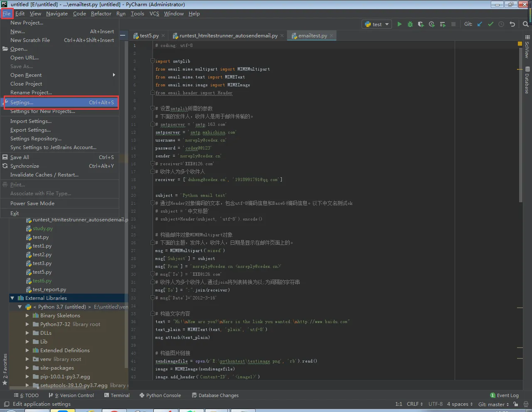The height and width of the screenshot is (412, 532).
Task: Select Power Save Mode in File menu
Action: [59, 204]
